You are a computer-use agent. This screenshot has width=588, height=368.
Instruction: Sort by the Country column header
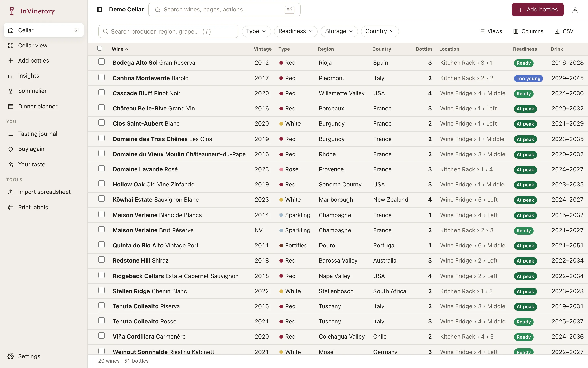(381, 49)
